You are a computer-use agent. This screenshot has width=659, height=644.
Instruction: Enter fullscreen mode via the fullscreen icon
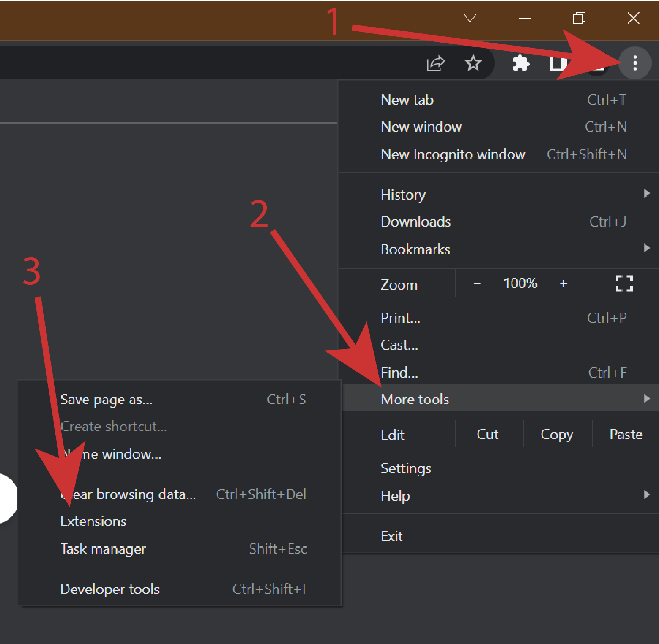[624, 283]
